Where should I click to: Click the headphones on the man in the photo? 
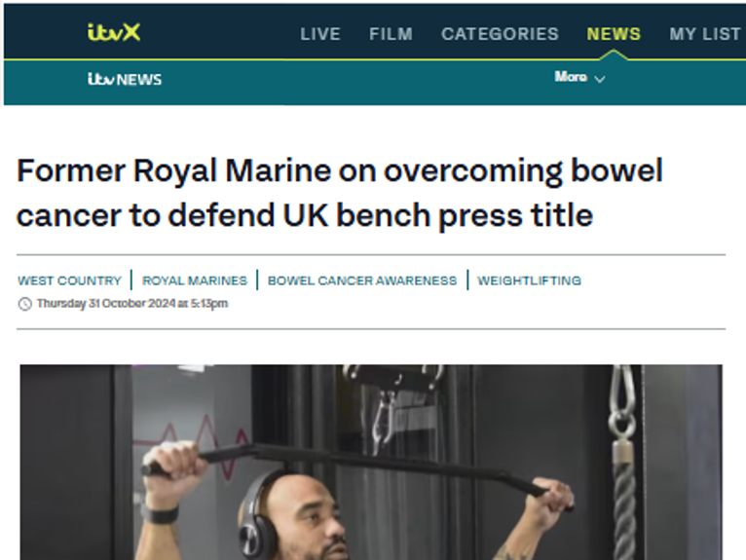pos(258,516)
